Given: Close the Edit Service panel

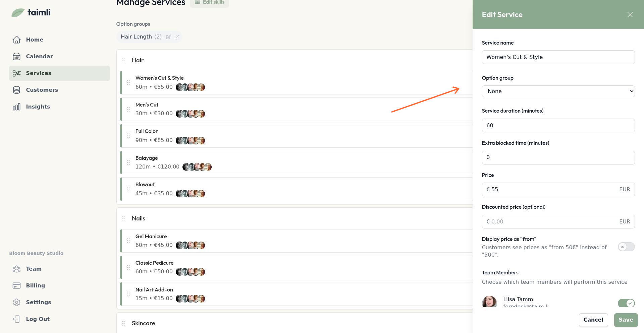Looking at the screenshot, I should 630,15.
